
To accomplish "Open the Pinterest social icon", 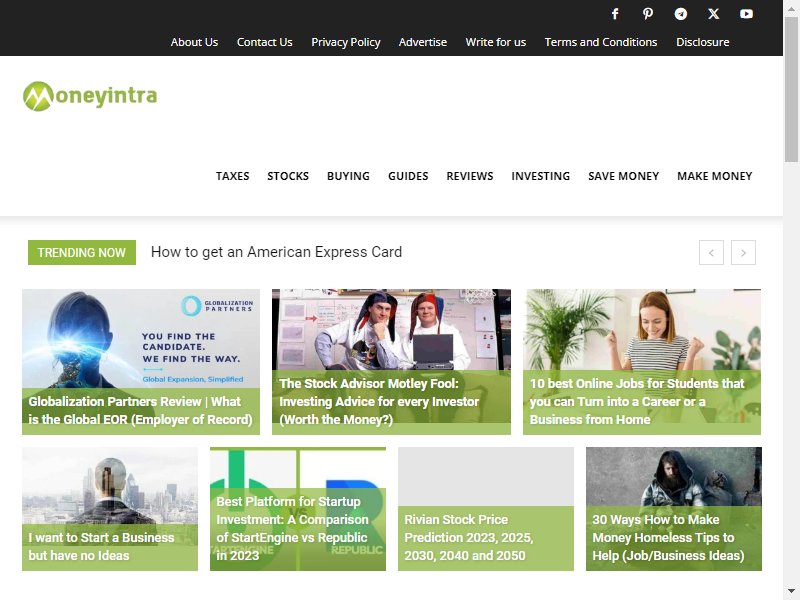I will pyautogui.click(x=648, y=14).
